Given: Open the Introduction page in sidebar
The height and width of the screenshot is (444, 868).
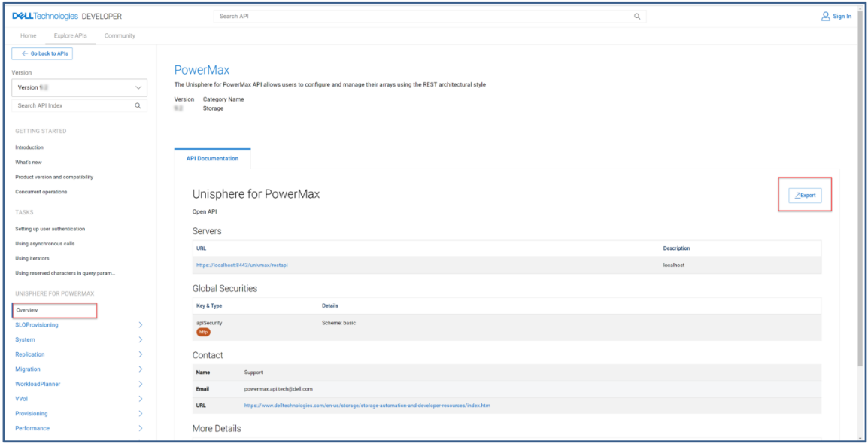Looking at the screenshot, I should tap(29, 147).
